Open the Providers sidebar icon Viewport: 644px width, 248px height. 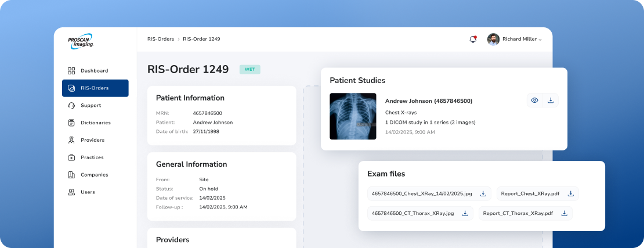[71, 140]
